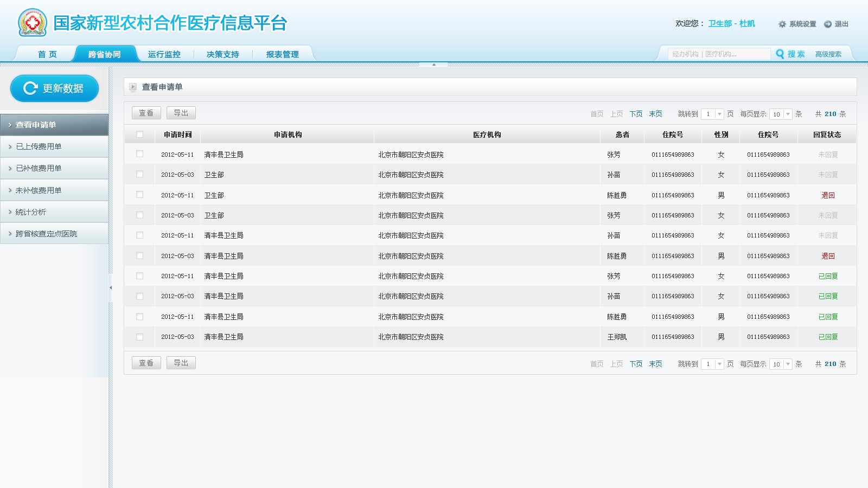Go to 末页 in top pagination

655,114
